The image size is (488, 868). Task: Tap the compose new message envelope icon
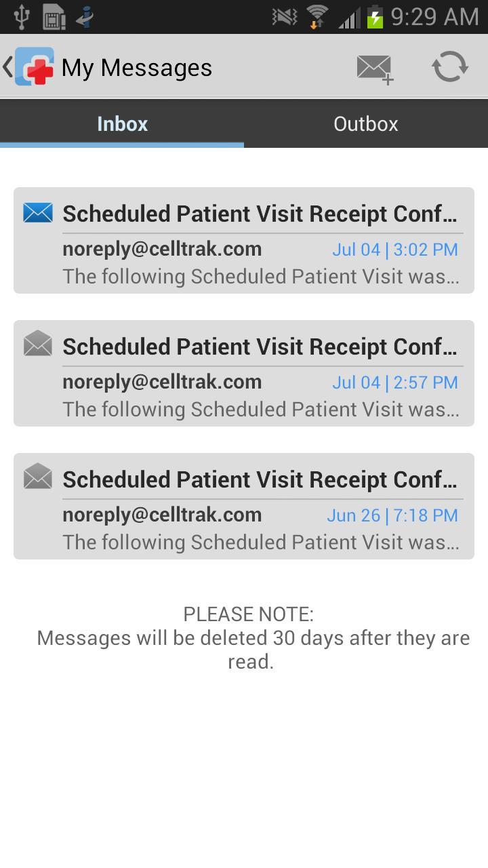pyautogui.click(x=375, y=68)
